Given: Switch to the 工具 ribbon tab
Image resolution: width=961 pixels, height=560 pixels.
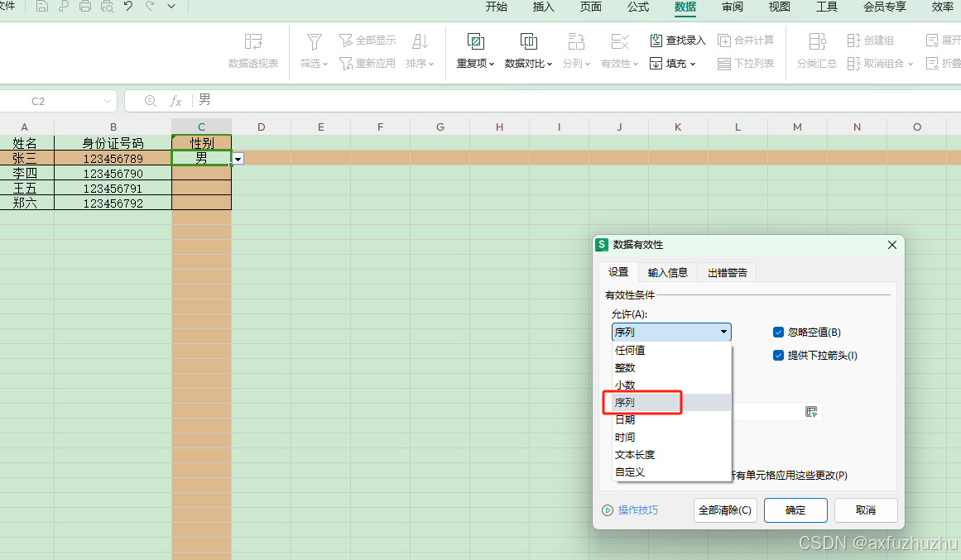Looking at the screenshot, I should [827, 7].
